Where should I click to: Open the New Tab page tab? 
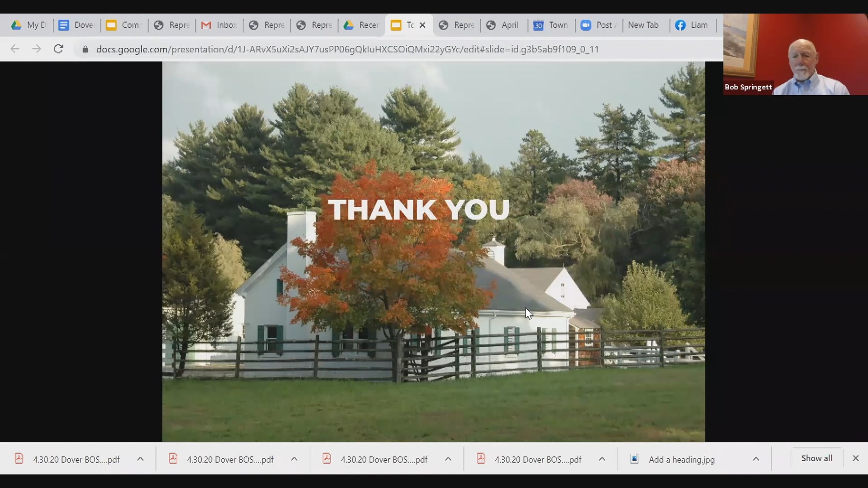pyautogui.click(x=643, y=25)
